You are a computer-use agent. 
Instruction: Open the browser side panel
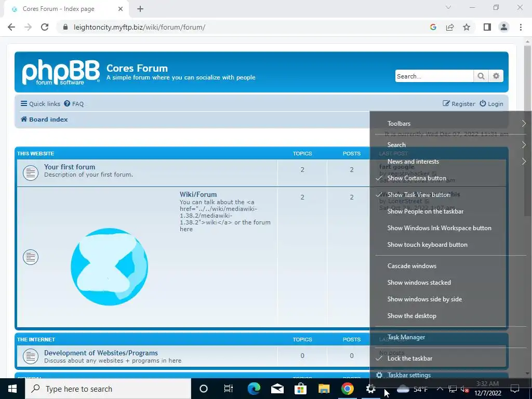(487, 27)
